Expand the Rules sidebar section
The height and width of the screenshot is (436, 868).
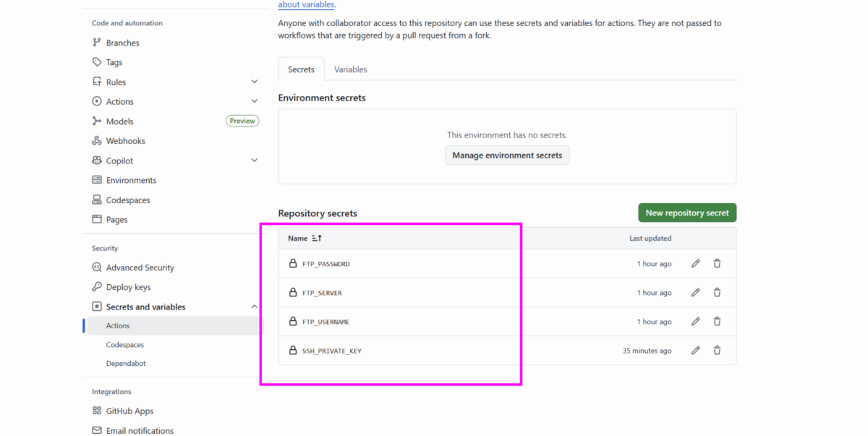(254, 82)
